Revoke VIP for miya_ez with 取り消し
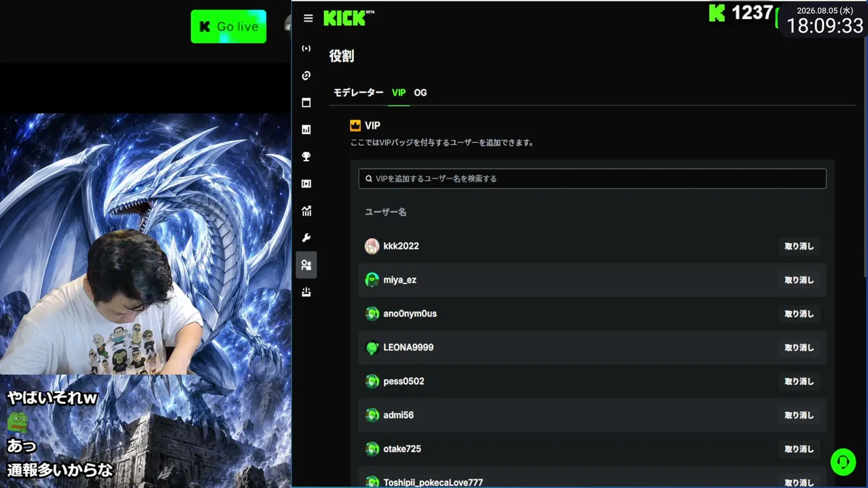This screenshot has width=868, height=488. (799, 280)
